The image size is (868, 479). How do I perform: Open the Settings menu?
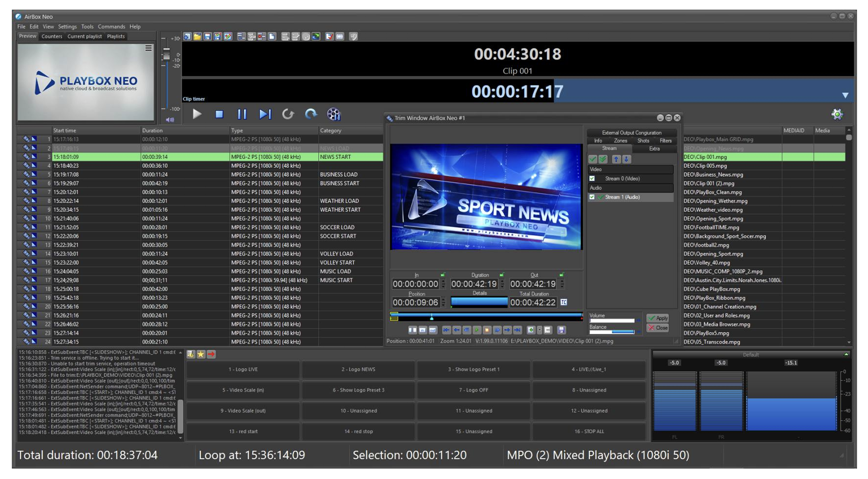coord(67,27)
